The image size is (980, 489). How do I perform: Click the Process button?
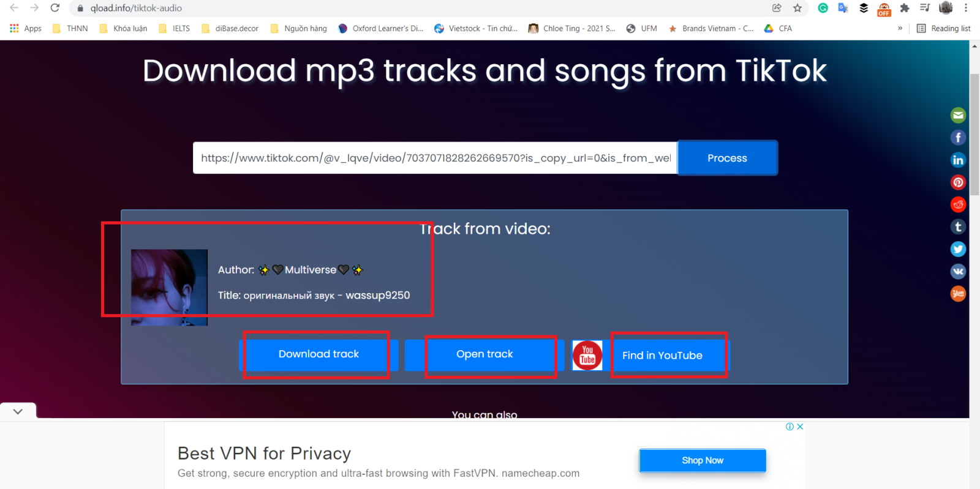[728, 158]
